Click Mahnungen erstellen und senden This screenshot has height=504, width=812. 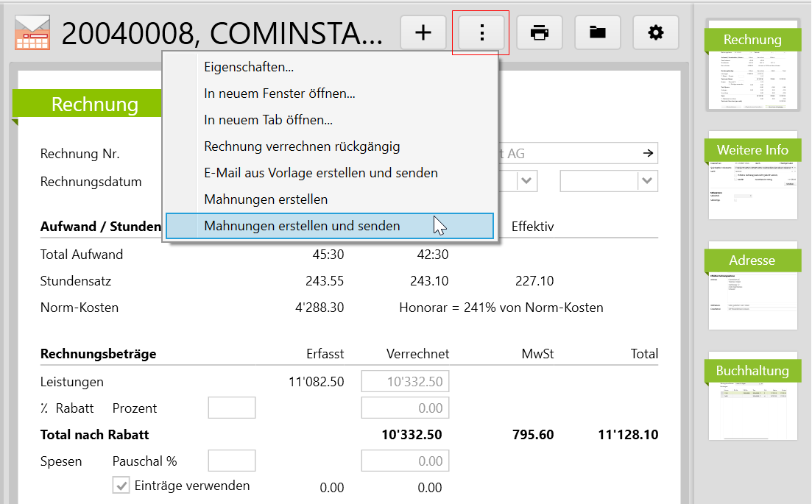tap(302, 226)
